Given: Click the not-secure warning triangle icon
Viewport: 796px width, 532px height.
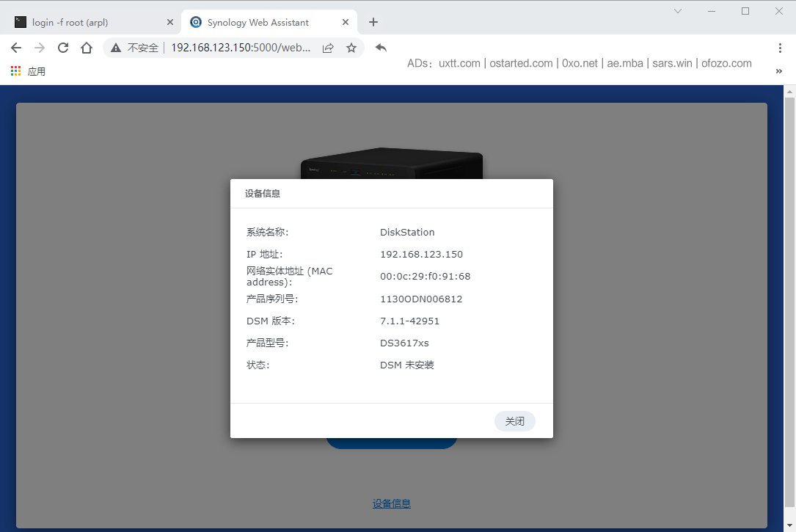Looking at the screenshot, I should [116, 48].
